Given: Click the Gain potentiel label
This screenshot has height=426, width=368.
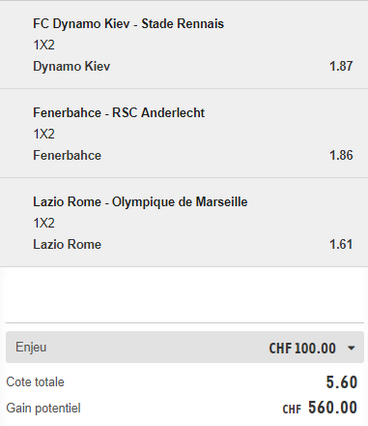Looking at the screenshot, I should click(x=43, y=408).
